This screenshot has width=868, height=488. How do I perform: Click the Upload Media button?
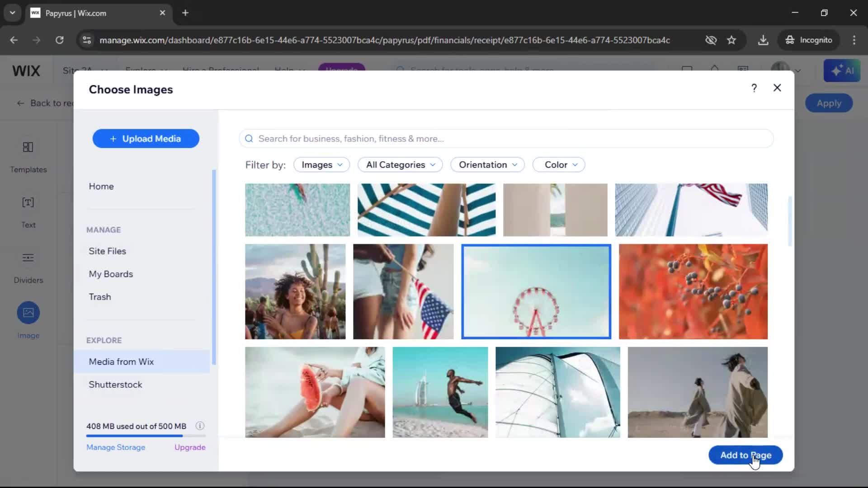pos(146,139)
